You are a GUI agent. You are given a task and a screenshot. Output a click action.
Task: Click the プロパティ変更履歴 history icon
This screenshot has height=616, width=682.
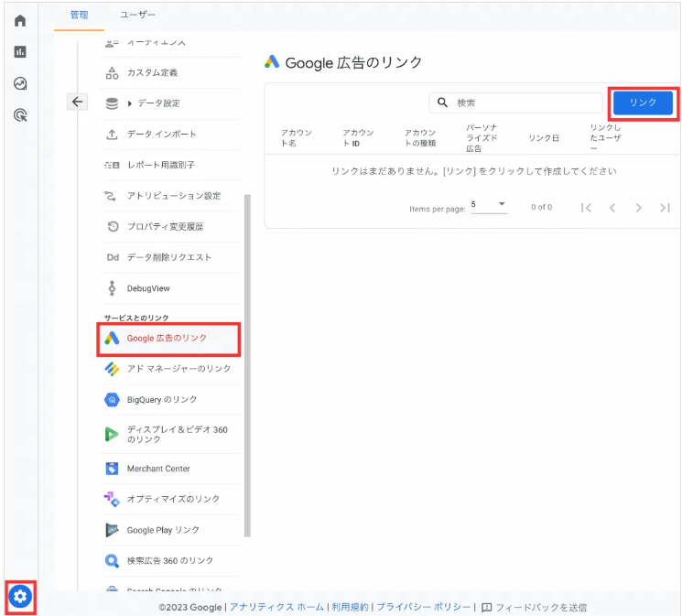(x=114, y=226)
